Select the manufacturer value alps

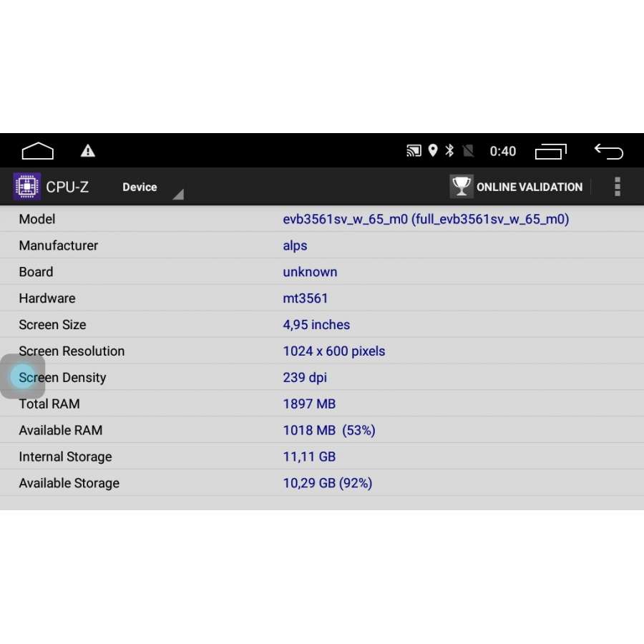tap(295, 245)
